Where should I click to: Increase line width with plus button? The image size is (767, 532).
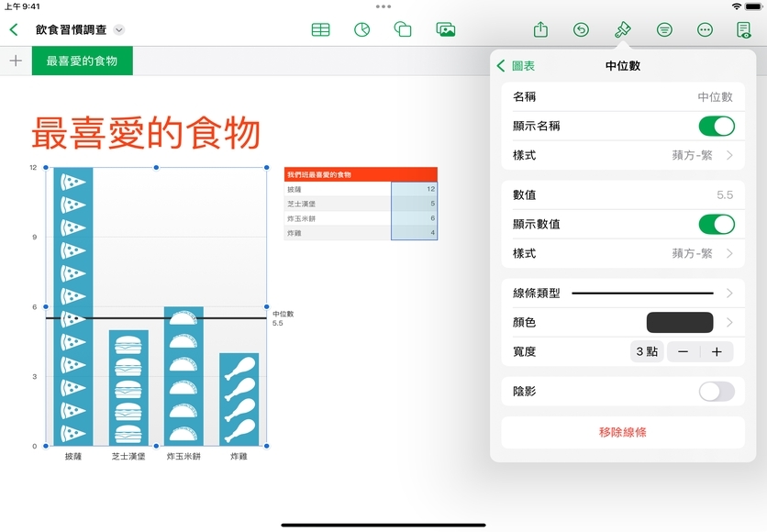pos(717,351)
